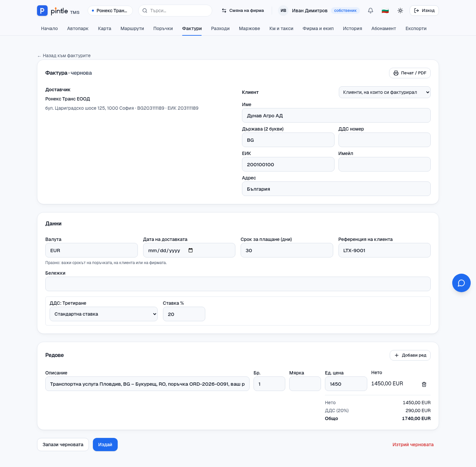
Task: Click the Мярка unit field
Action: [305, 384]
